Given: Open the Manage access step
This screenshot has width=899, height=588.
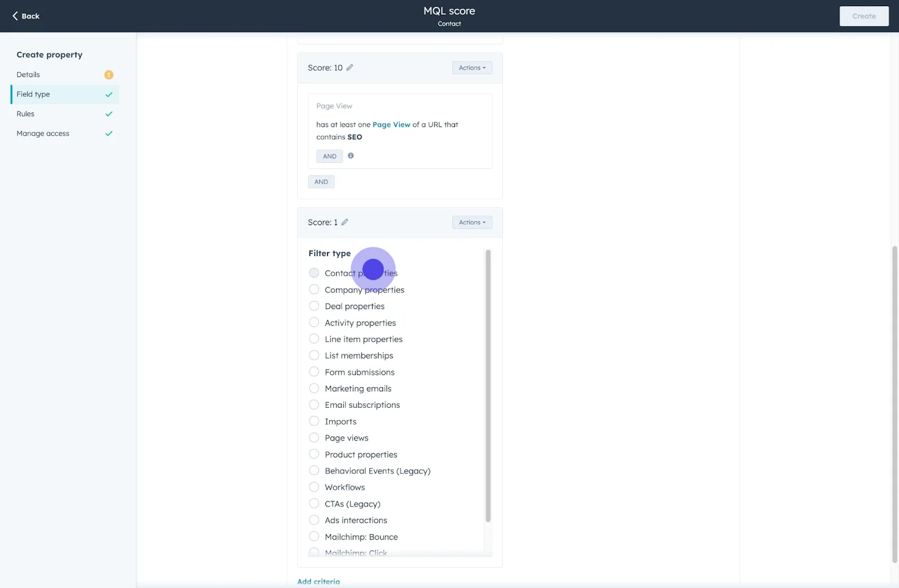Looking at the screenshot, I should [x=65, y=134].
